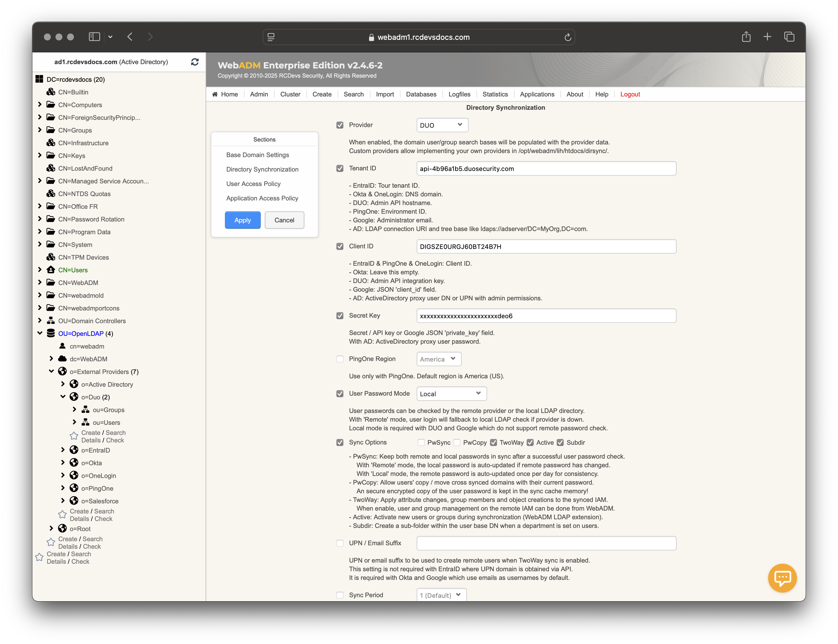Disable the TwoWay sync option
The height and width of the screenshot is (644, 838).
(494, 442)
